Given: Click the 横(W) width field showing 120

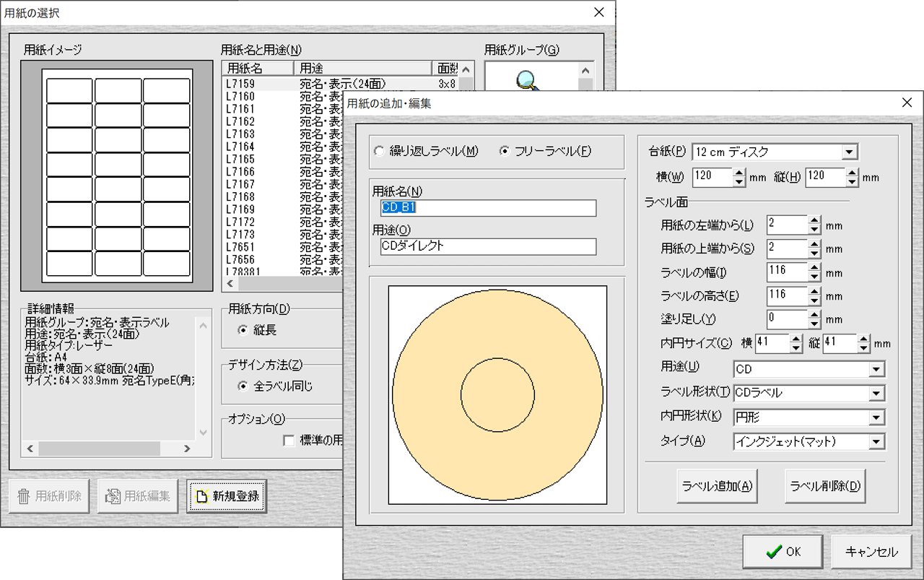Looking at the screenshot, I should pyautogui.click(x=712, y=177).
